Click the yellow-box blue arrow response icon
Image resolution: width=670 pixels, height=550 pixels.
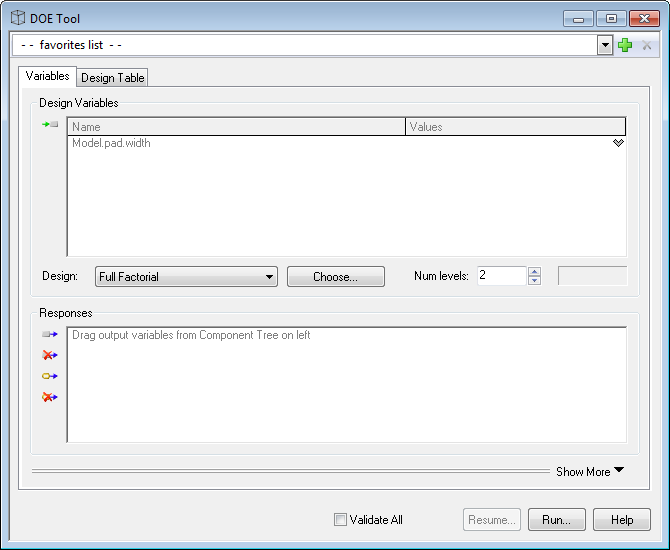pyautogui.click(x=50, y=376)
